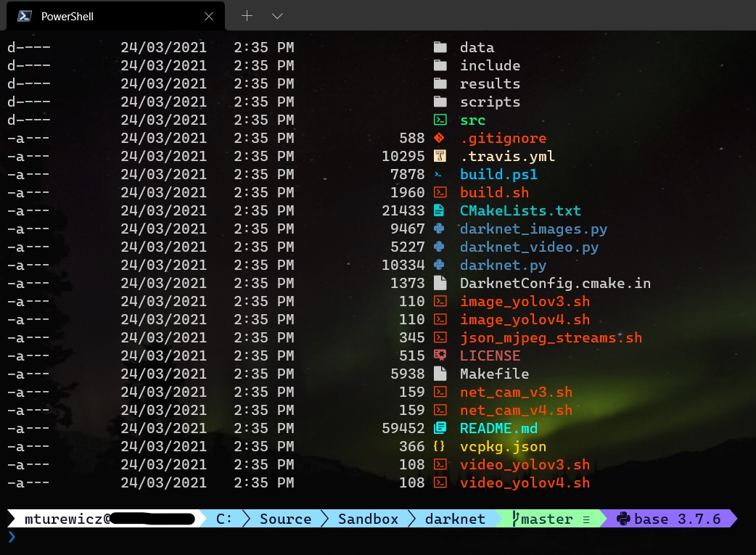Click the src directory name
The height and width of the screenshot is (555, 756).
(x=472, y=120)
